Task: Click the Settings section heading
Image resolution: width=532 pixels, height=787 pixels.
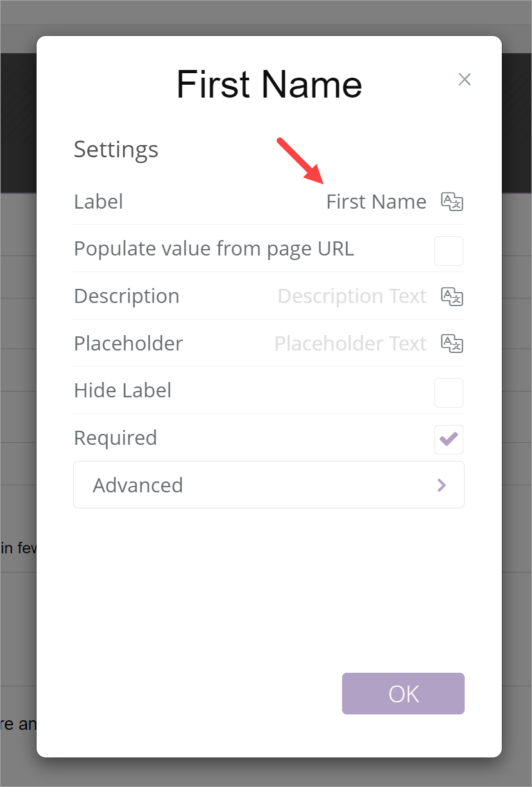Action: pos(116,150)
